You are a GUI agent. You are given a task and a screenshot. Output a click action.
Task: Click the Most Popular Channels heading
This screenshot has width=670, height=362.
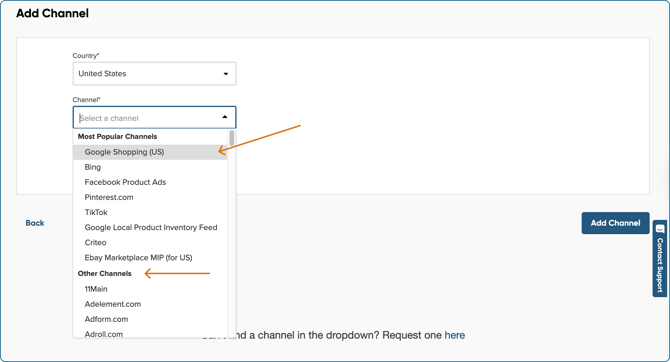tap(118, 136)
